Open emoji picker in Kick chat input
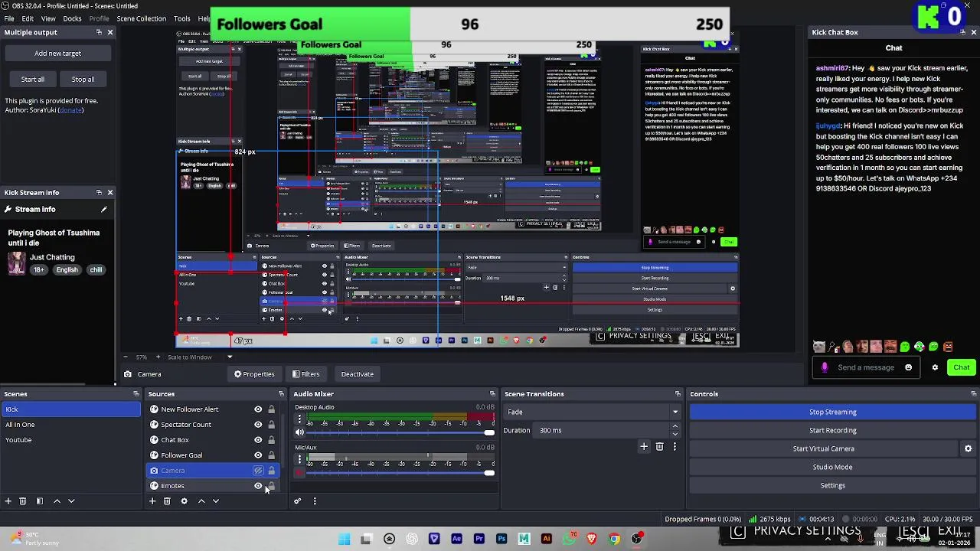This screenshot has width=980, height=551. (909, 367)
